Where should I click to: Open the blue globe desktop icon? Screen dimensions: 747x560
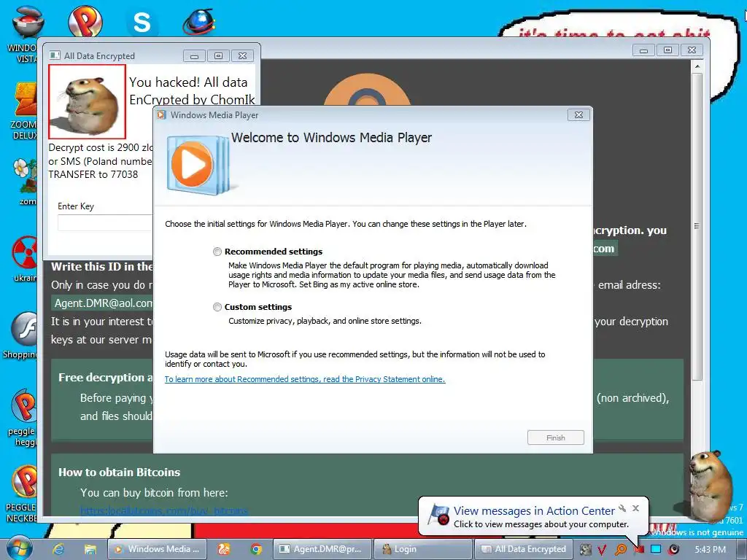(x=198, y=22)
